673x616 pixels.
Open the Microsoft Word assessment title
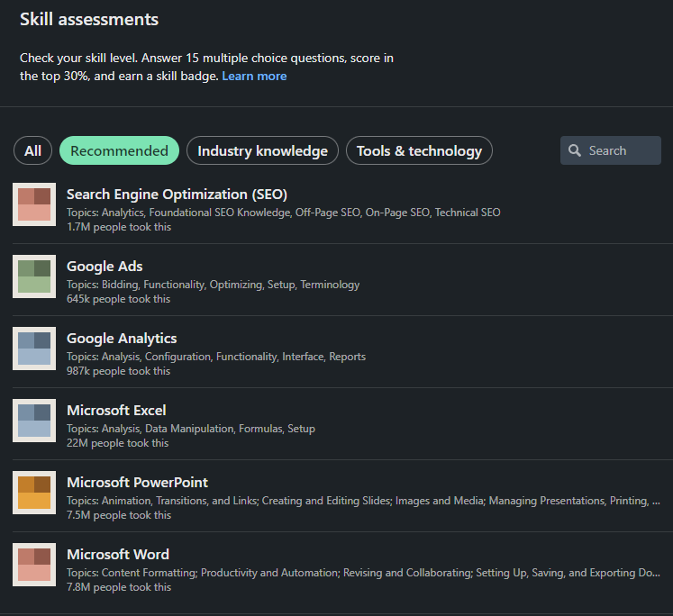click(118, 555)
